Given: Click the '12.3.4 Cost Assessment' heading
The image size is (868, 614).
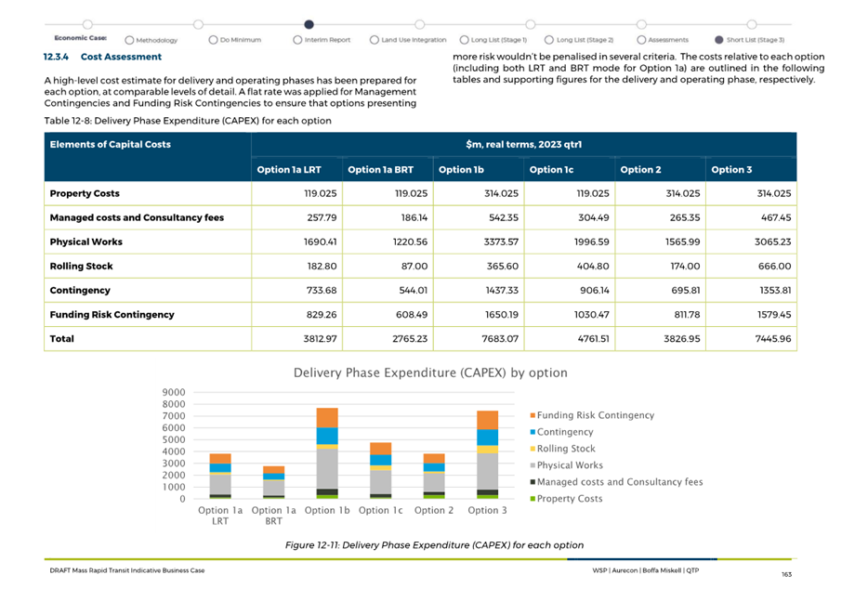Looking at the screenshot, I should click(102, 57).
